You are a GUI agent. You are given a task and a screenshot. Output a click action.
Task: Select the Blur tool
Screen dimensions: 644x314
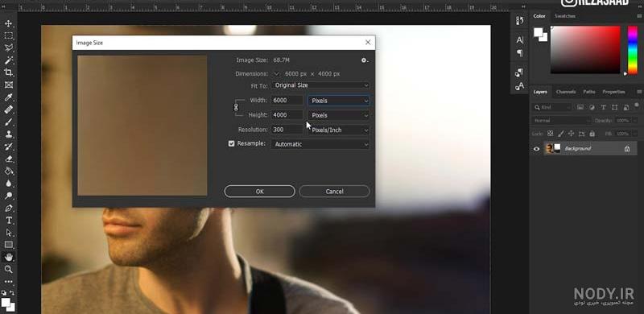coord(9,184)
